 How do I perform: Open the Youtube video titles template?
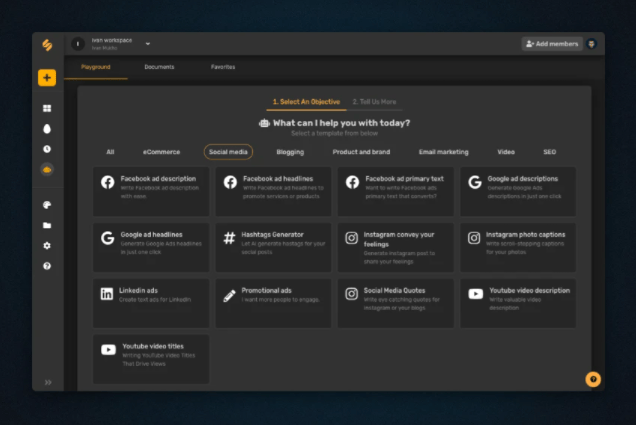[x=151, y=354]
